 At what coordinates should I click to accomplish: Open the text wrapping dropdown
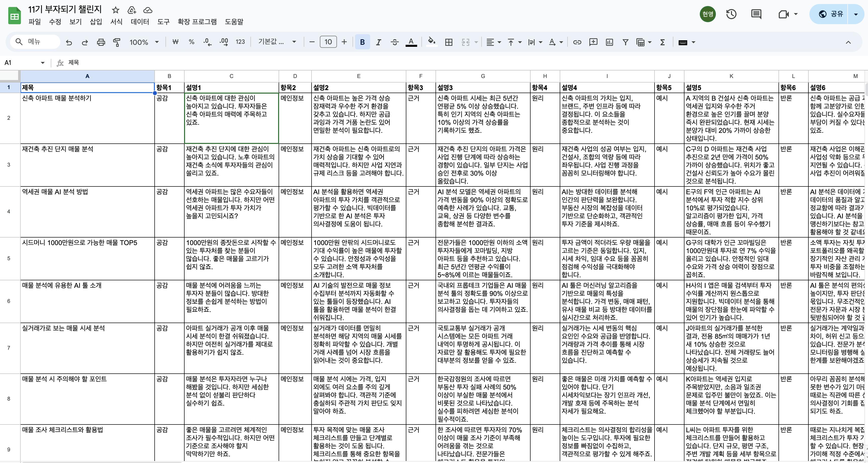[x=535, y=42]
